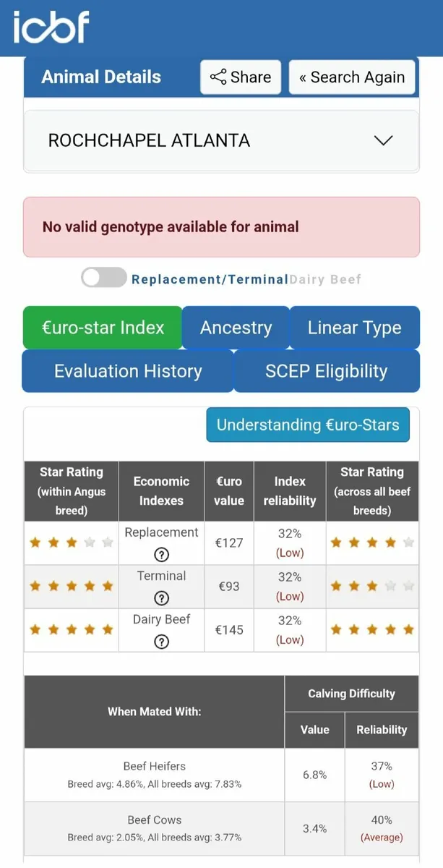Select the €uro-star Index tab
The width and height of the screenshot is (443, 868).
click(103, 328)
